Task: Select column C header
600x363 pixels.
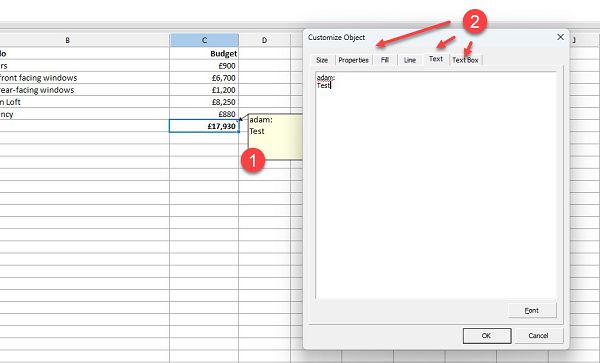Action: [x=204, y=40]
